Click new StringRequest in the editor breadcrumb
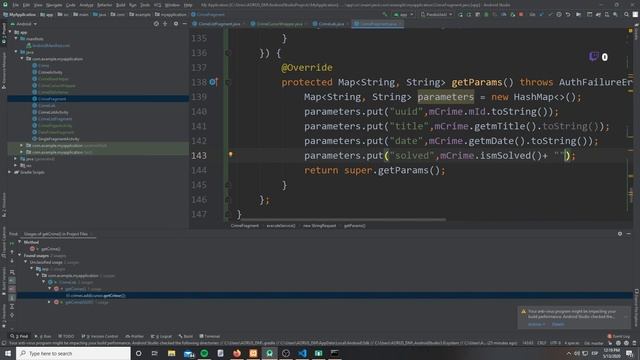 (x=320, y=226)
